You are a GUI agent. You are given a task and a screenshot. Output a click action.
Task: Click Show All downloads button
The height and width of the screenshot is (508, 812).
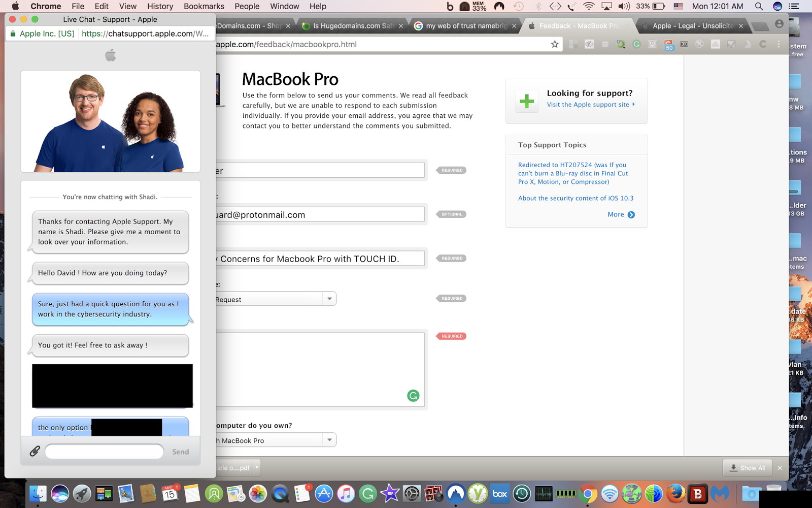tap(748, 468)
